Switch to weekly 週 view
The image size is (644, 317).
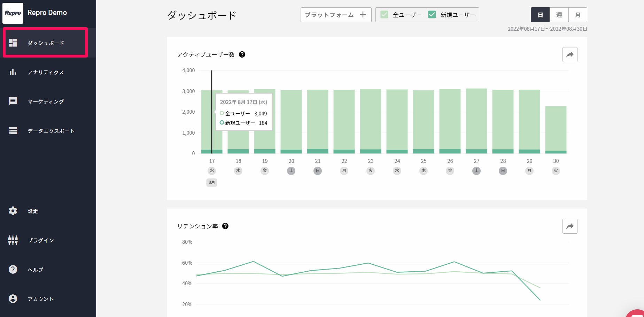[559, 15]
